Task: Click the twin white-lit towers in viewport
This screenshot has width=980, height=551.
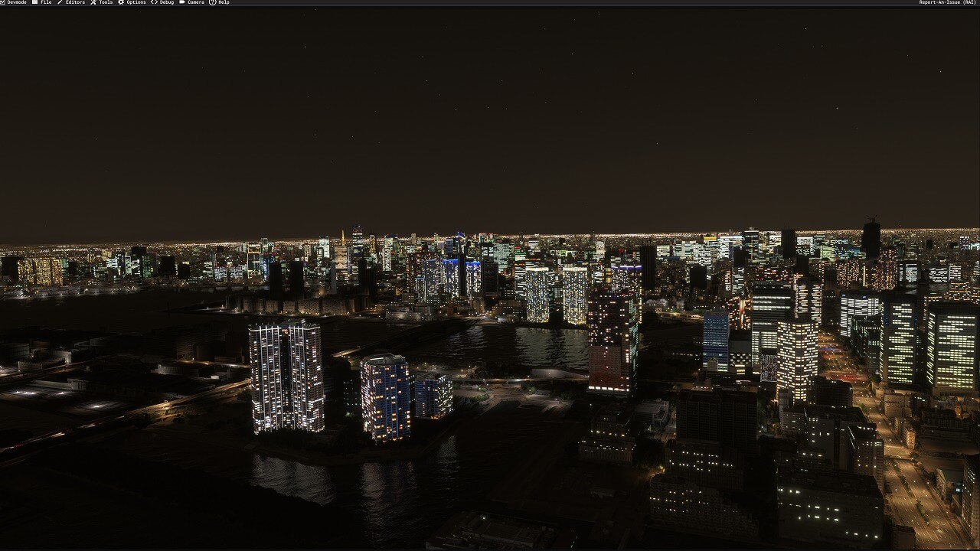Action: (286, 377)
